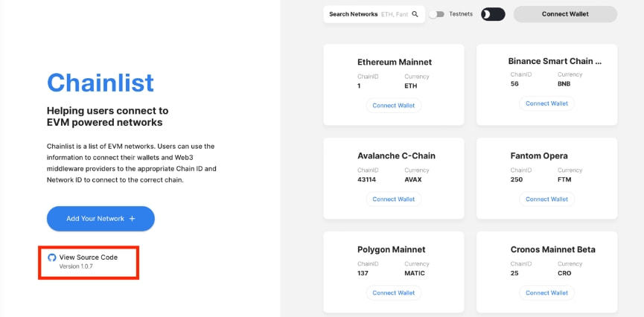The image size is (644, 317).
Task: Connect wallet to Fantom Opera
Action: [x=546, y=199]
